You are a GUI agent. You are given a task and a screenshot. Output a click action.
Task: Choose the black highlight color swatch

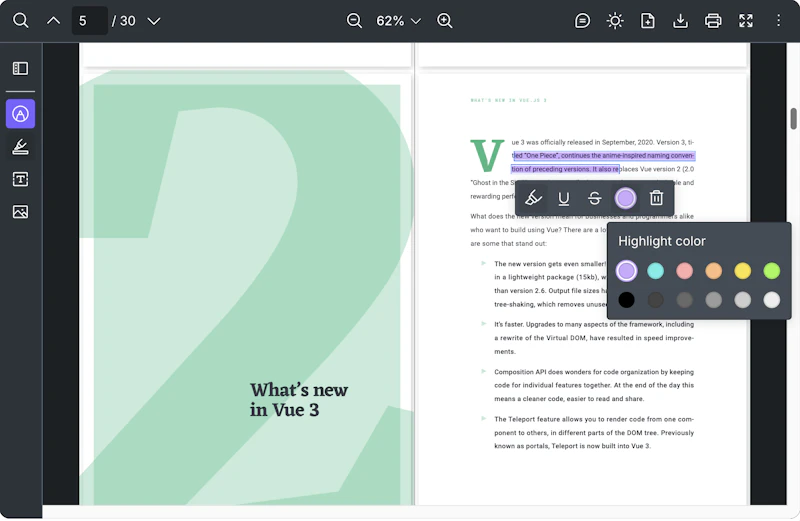click(x=626, y=300)
